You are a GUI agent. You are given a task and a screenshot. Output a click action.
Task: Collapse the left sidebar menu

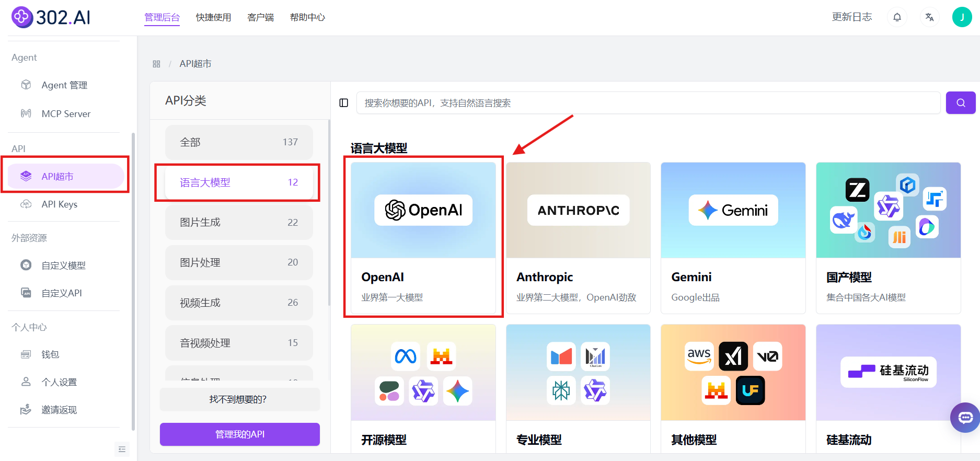[x=122, y=449]
